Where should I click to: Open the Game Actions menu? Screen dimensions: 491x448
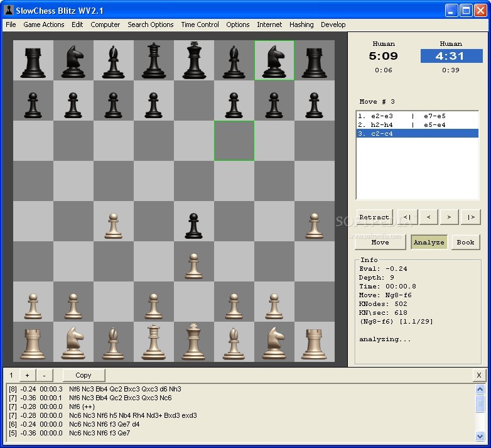(44, 25)
